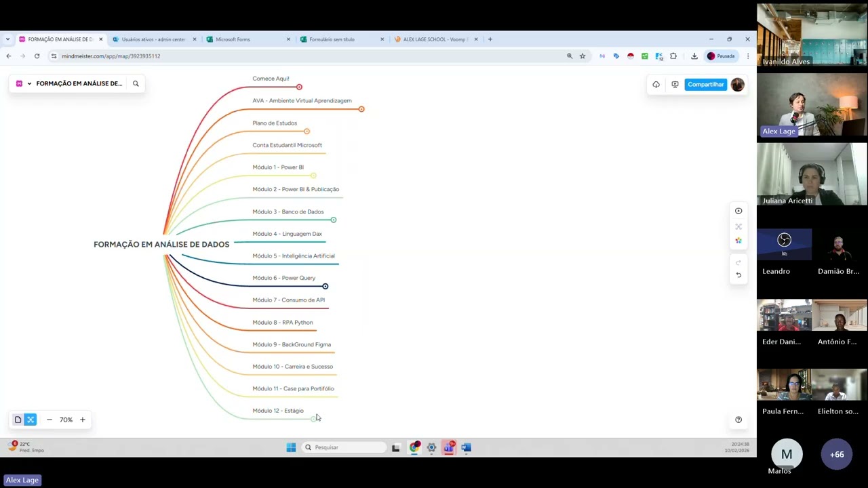Open the browser tab search dropdown
This screenshot has height=488, width=868.
(8, 39)
